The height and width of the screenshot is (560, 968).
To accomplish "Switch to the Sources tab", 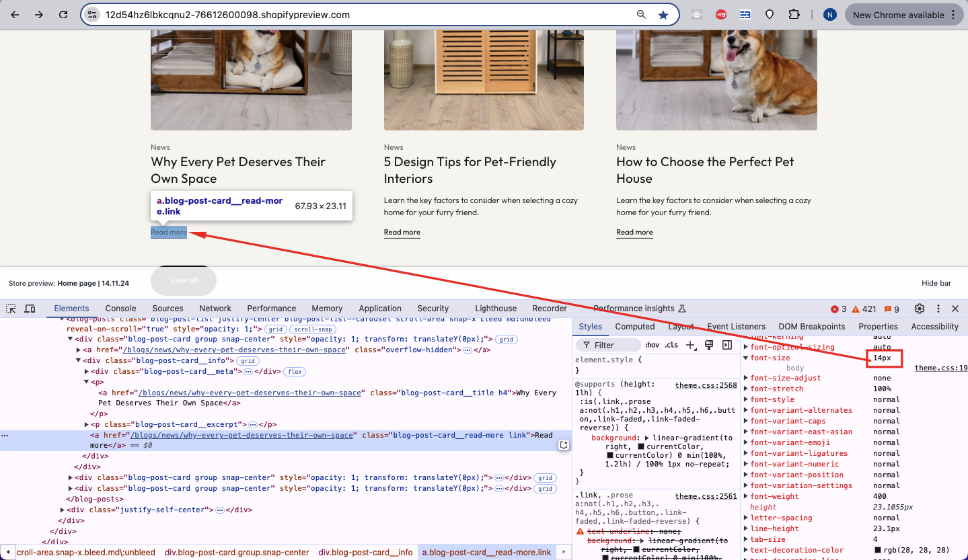I will [x=167, y=309].
